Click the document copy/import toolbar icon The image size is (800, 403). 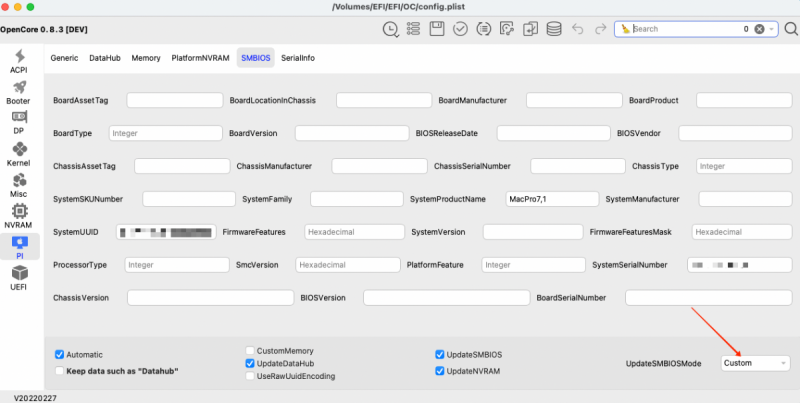pyautogui.click(x=531, y=29)
